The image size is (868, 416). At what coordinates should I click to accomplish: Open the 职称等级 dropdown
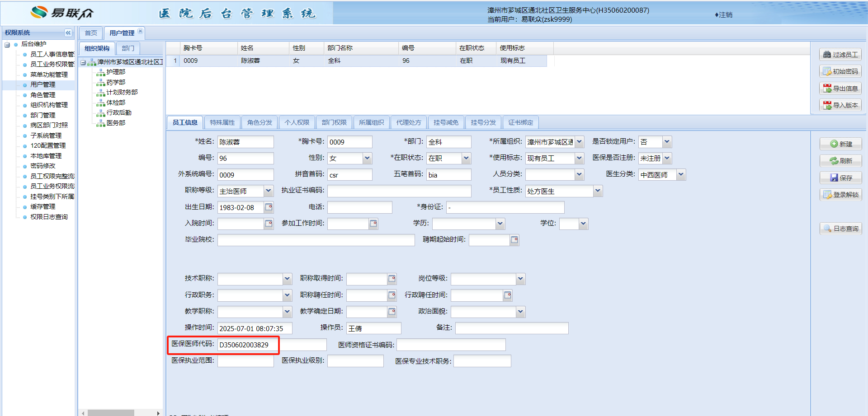pos(269,191)
